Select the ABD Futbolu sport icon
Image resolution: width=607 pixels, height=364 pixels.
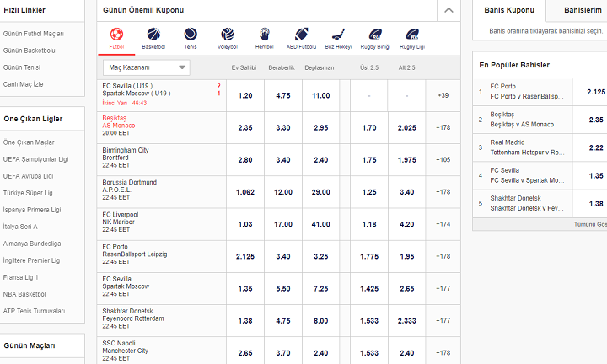[301, 38]
